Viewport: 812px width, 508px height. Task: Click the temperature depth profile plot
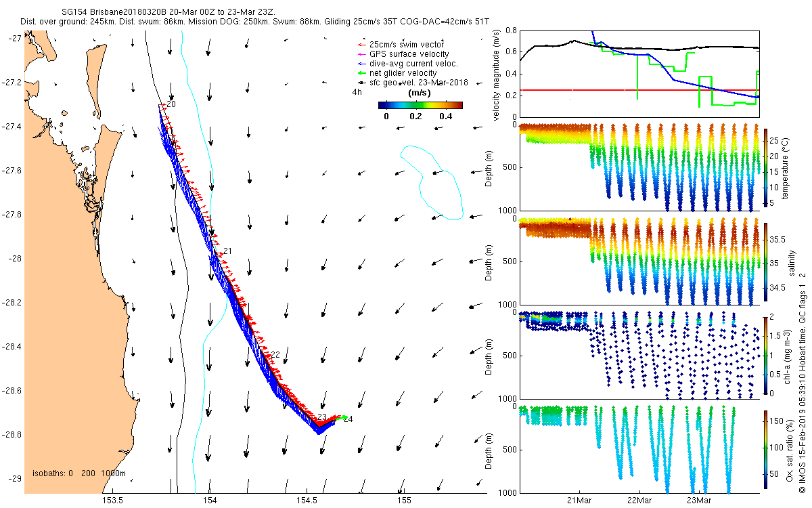click(x=639, y=167)
